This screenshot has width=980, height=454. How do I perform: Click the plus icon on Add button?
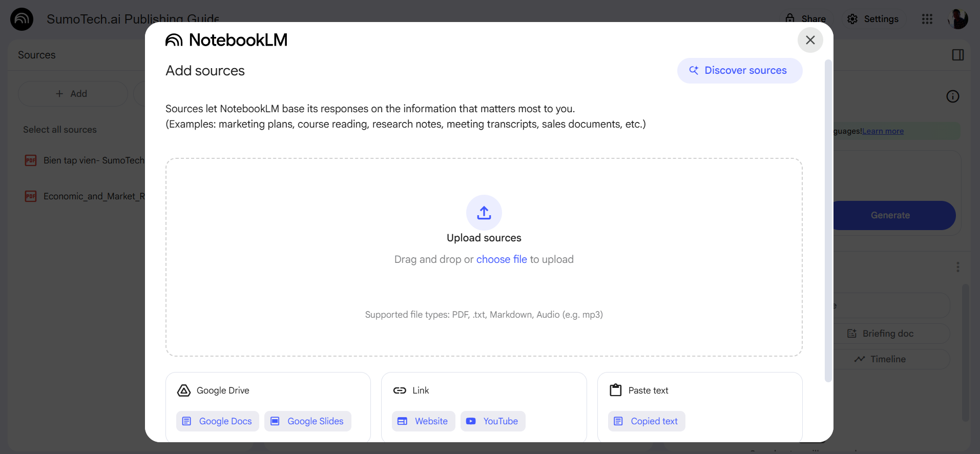click(59, 94)
